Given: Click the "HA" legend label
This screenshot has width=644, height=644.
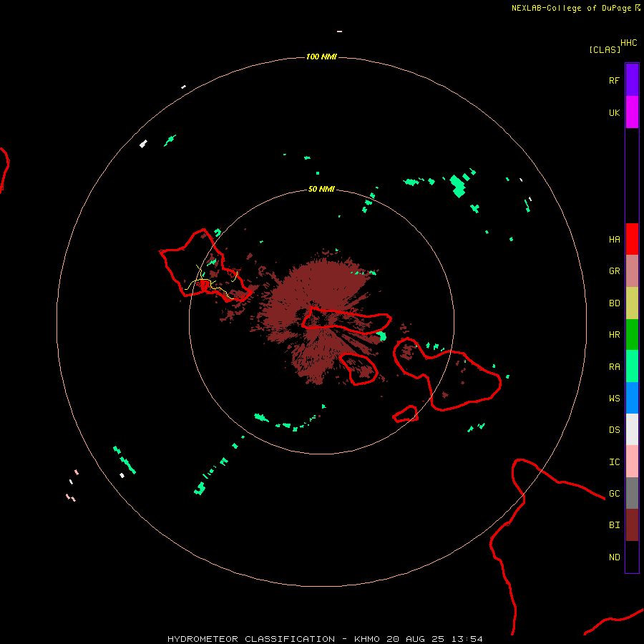Looking at the screenshot, I should pyautogui.click(x=614, y=240).
